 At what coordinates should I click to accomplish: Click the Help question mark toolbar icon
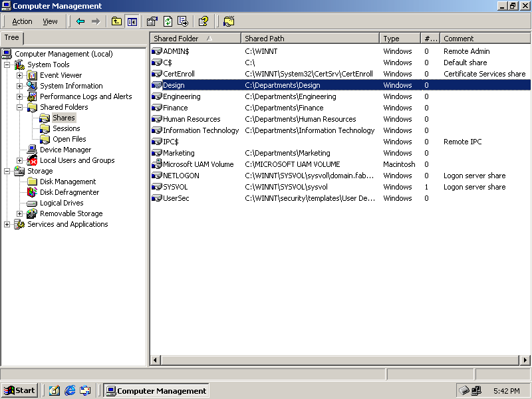(x=203, y=21)
